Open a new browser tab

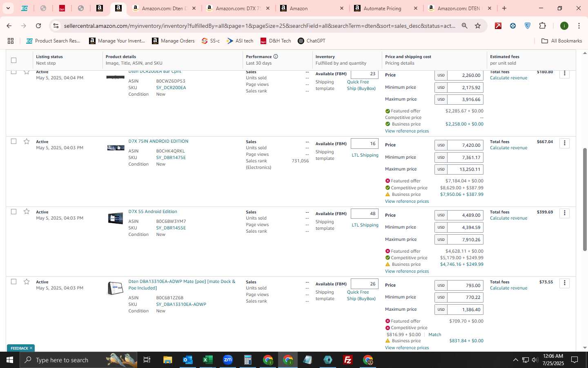504,8
